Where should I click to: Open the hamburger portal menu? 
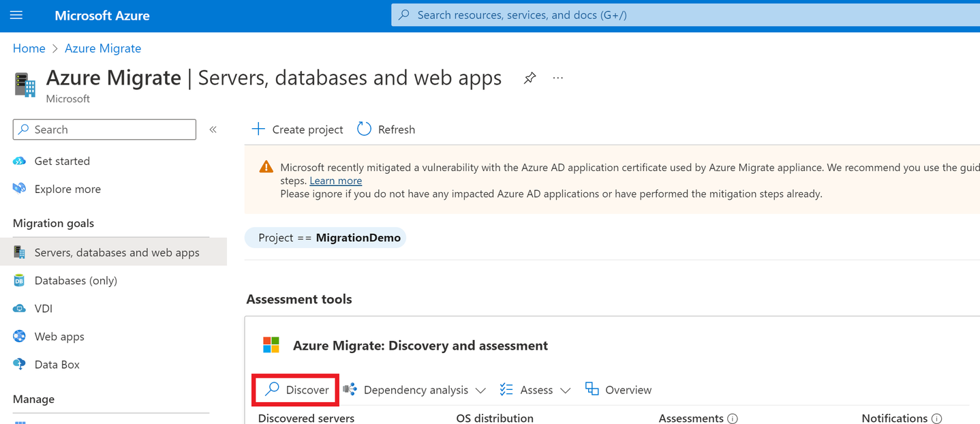(x=16, y=15)
